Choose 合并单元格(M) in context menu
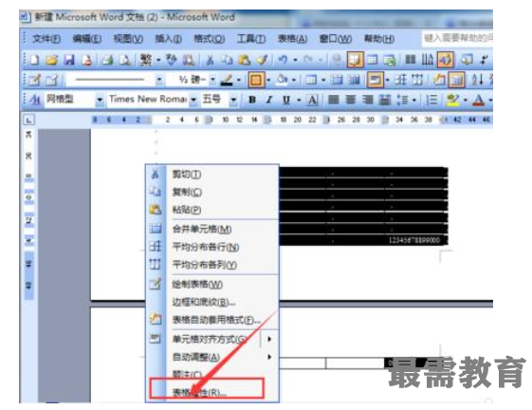The width and height of the screenshot is (532, 410). (212, 229)
